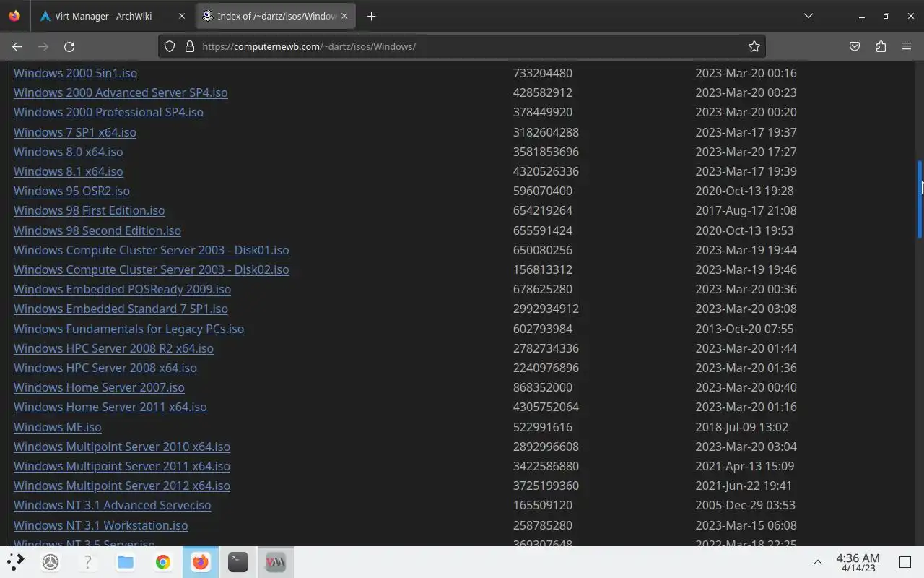Open the Extensions puzzle icon
The height and width of the screenshot is (578, 924).
(881, 46)
